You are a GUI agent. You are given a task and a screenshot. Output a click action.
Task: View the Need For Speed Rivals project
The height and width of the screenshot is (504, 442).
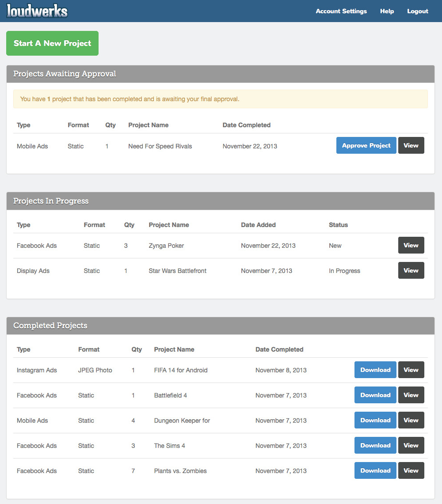click(411, 145)
